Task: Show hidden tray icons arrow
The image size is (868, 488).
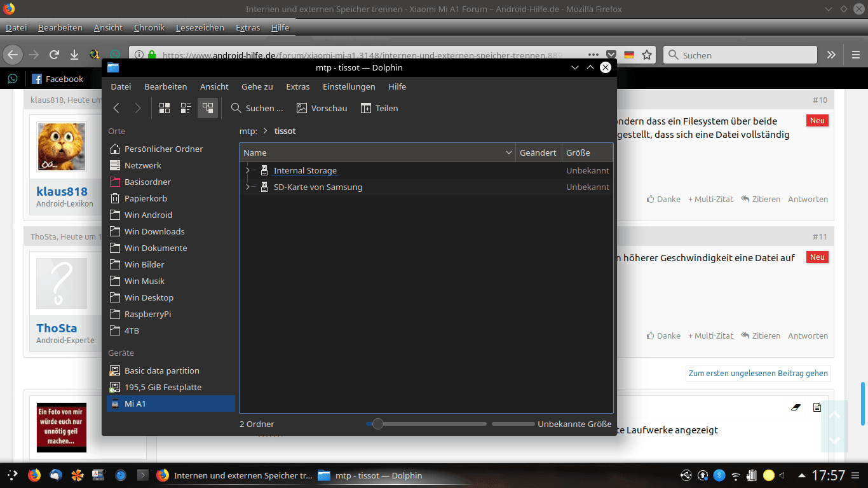Action: click(802, 475)
